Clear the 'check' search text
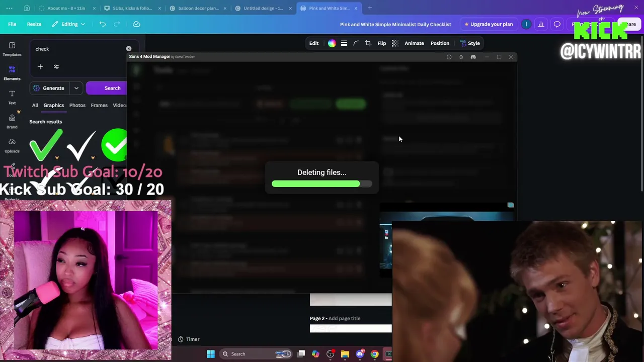 click(129, 49)
